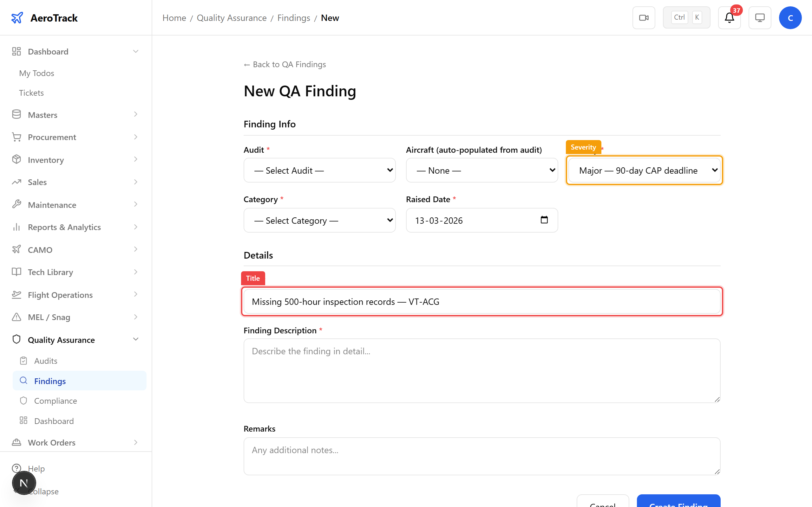Click the Help question mark icon
812x507 pixels.
coord(16,468)
